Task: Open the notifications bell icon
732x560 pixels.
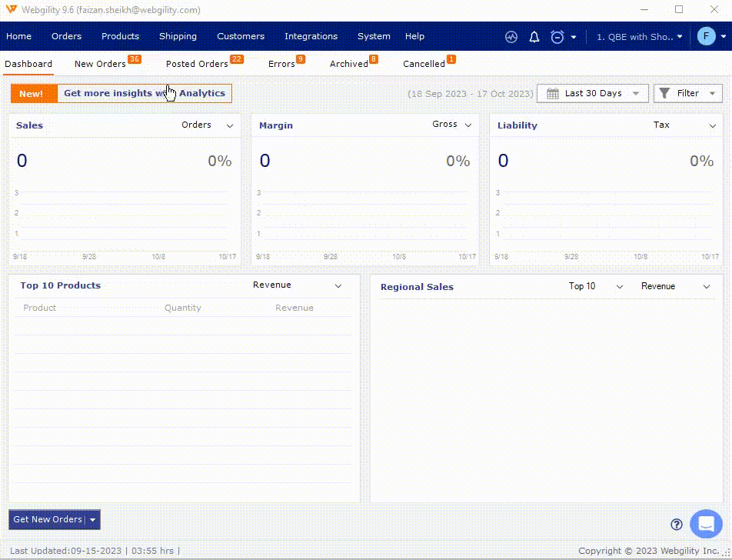Action: click(534, 37)
